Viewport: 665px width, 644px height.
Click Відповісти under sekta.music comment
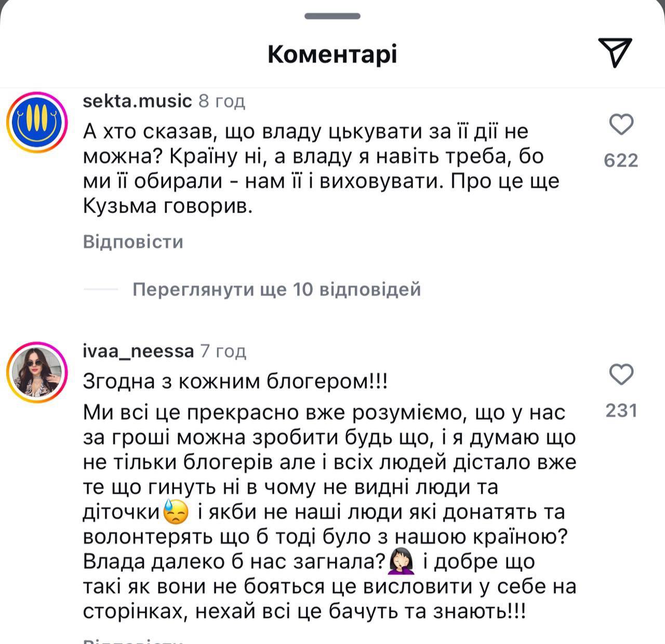133,242
